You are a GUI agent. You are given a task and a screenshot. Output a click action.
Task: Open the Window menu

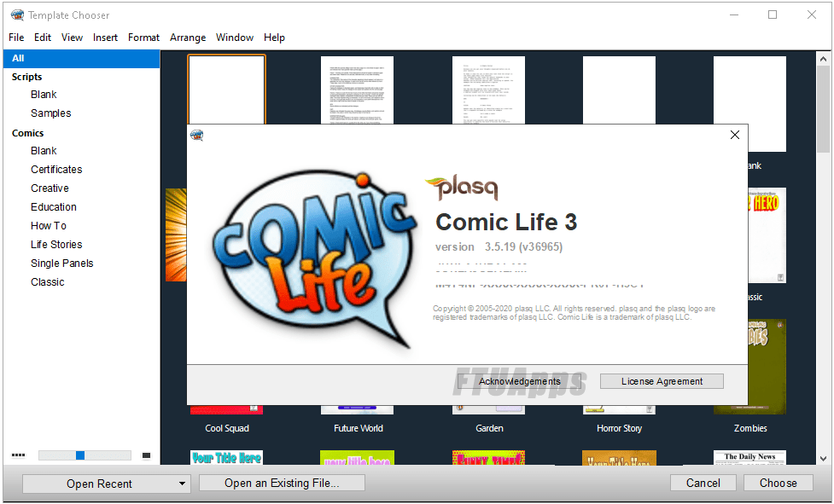tap(235, 38)
